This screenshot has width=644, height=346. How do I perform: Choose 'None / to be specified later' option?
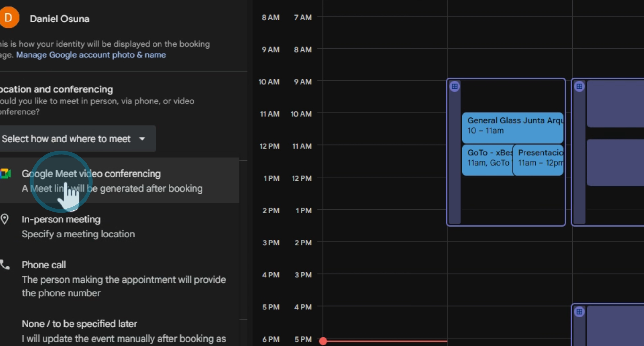pyautogui.click(x=119, y=331)
